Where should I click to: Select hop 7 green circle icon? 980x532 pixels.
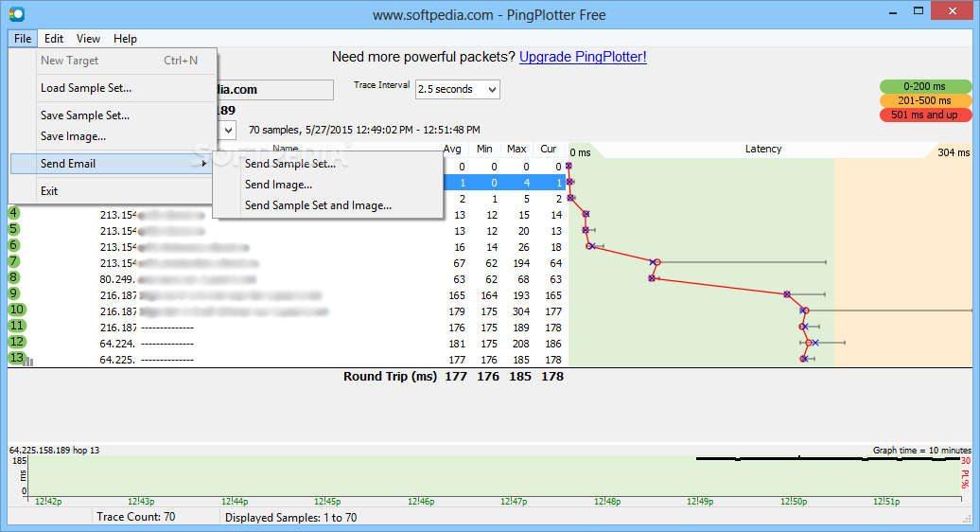pos(14,261)
